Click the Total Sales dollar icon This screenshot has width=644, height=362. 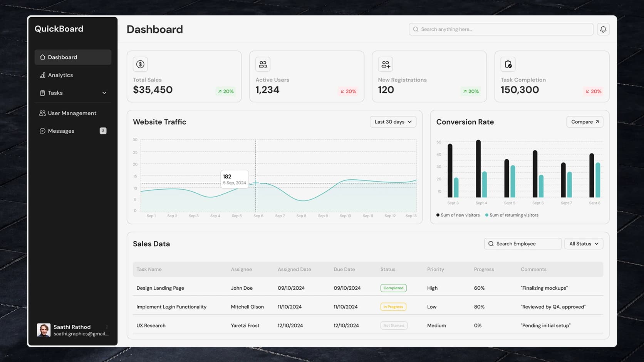[x=140, y=64]
